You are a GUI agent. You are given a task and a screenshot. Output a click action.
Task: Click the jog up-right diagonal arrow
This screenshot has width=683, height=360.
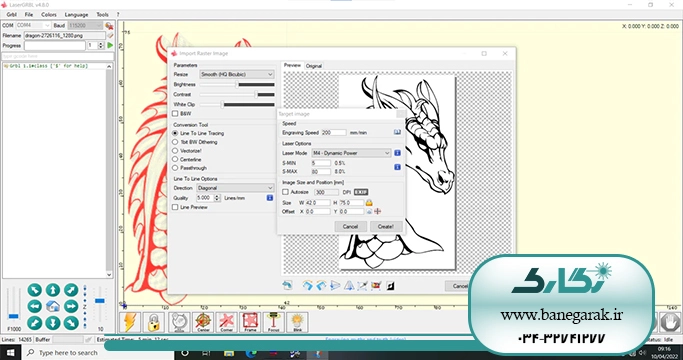[x=71, y=290]
